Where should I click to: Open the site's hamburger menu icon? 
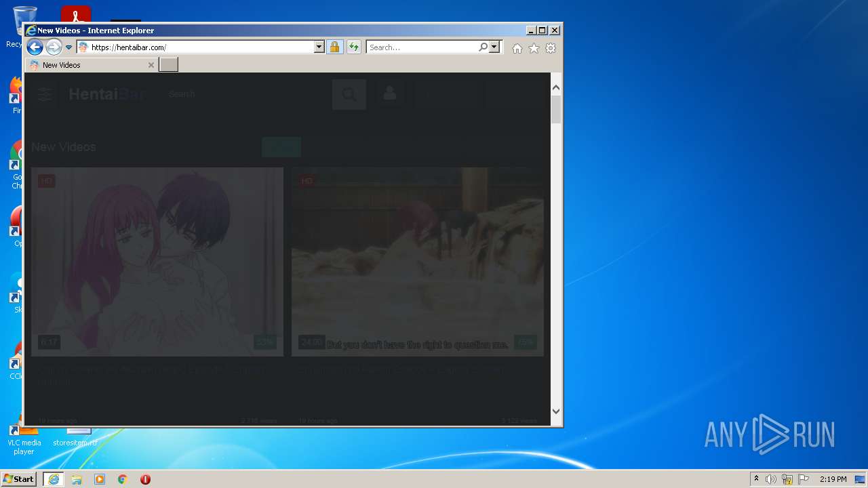[x=45, y=94]
